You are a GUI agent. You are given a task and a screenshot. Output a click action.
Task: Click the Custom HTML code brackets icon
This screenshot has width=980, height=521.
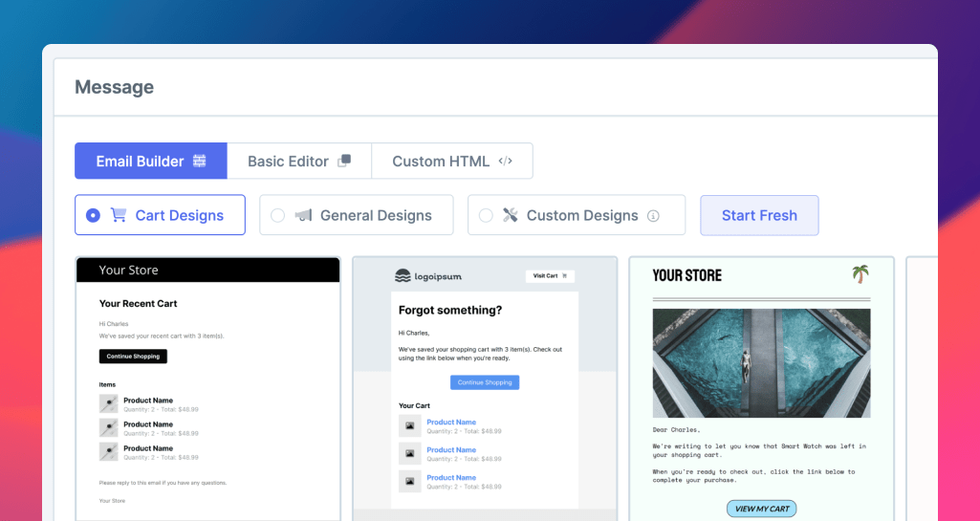(506, 162)
